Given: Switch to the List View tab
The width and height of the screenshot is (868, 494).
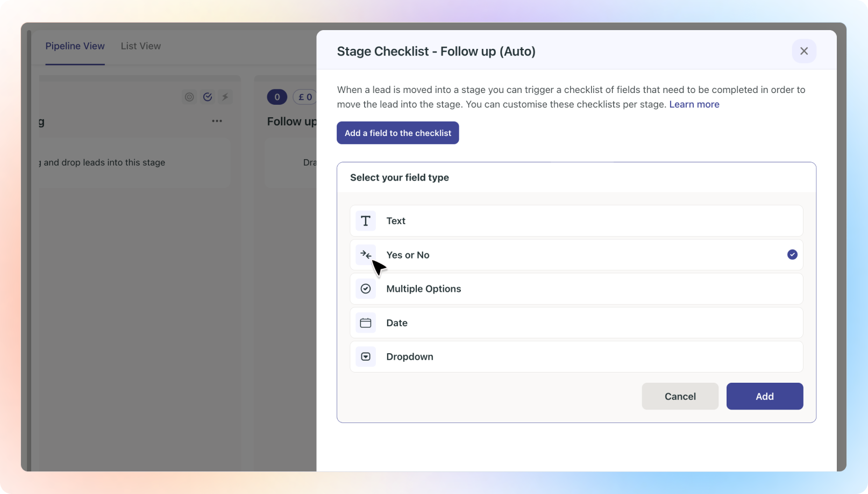Looking at the screenshot, I should pyautogui.click(x=141, y=46).
